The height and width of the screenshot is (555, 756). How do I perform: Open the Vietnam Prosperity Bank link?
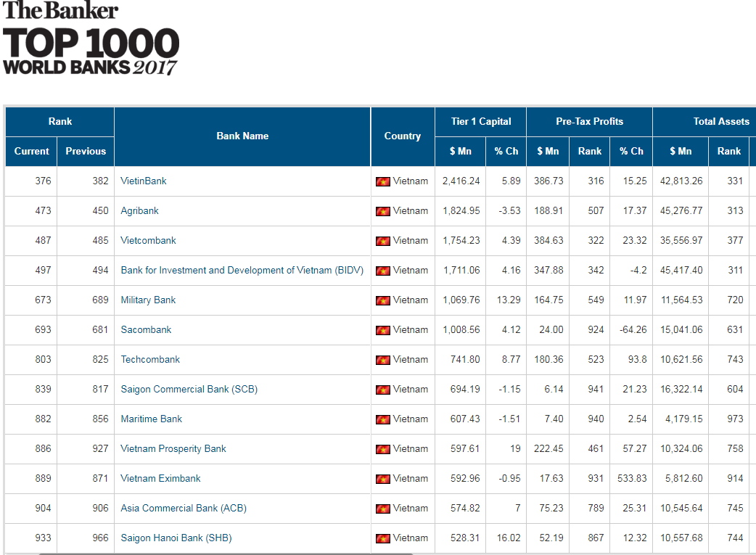(172, 448)
